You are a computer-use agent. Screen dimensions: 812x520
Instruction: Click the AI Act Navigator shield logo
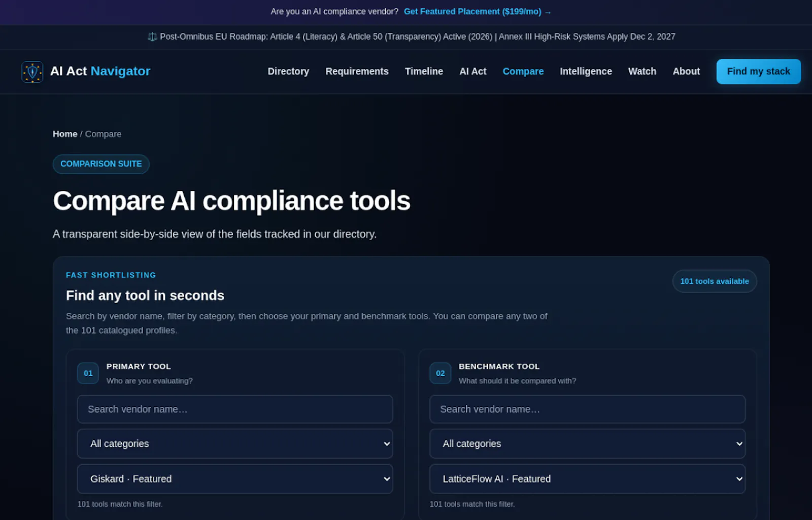(x=32, y=72)
